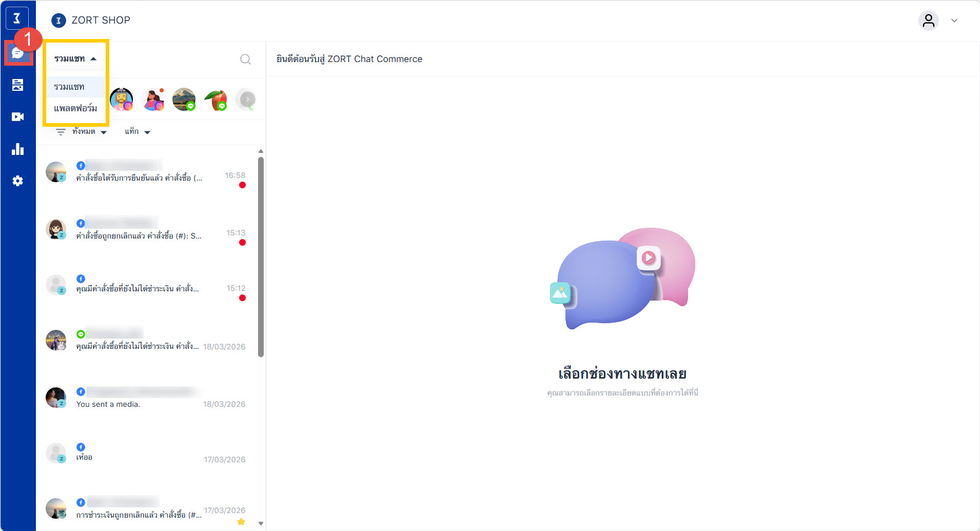Select แพลตฟอร์ม option in dropdown list
The height and width of the screenshot is (531, 980).
75,108
